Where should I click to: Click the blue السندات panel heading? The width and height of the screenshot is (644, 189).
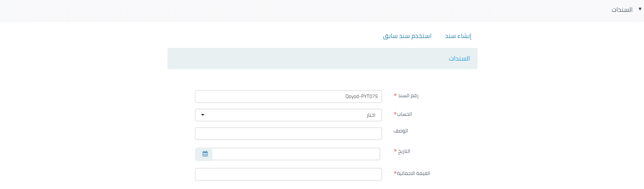[x=459, y=59]
